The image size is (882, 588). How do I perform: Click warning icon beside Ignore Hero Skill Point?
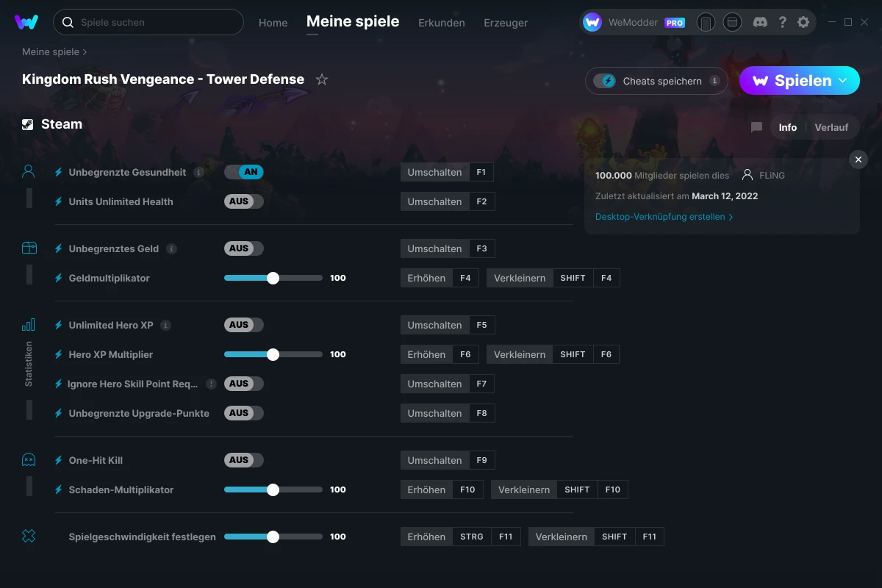[211, 384]
